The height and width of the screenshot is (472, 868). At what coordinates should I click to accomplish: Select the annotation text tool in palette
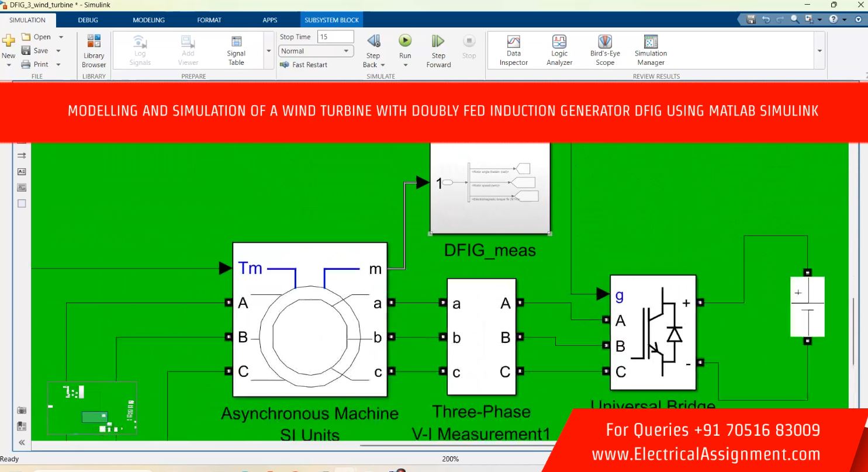pyautogui.click(x=22, y=172)
